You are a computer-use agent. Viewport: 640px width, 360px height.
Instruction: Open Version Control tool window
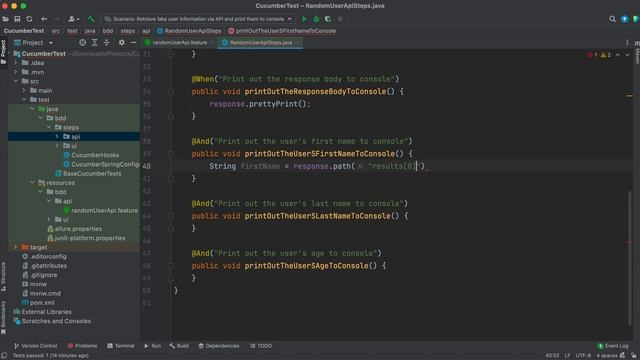pos(36,346)
